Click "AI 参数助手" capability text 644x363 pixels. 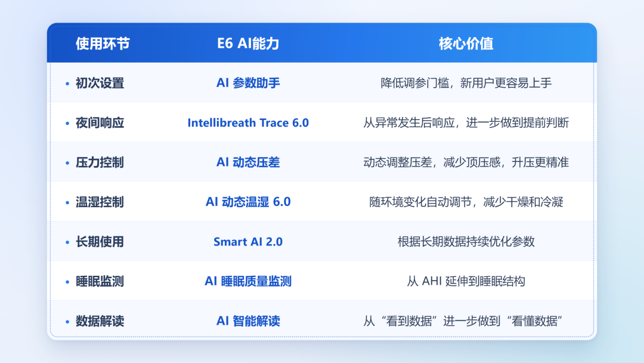click(248, 83)
